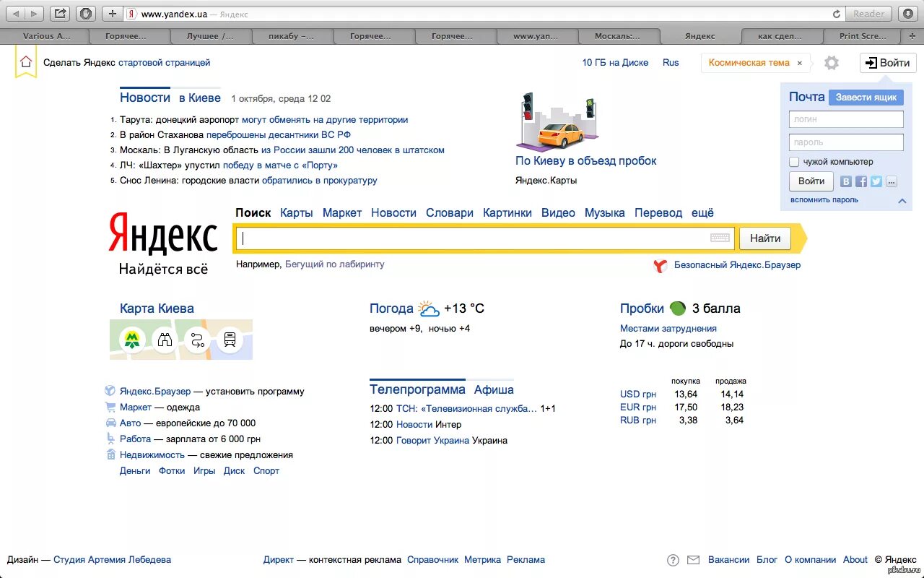Select Картинки search category
Screen dimensions: 924x578
click(x=507, y=212)
